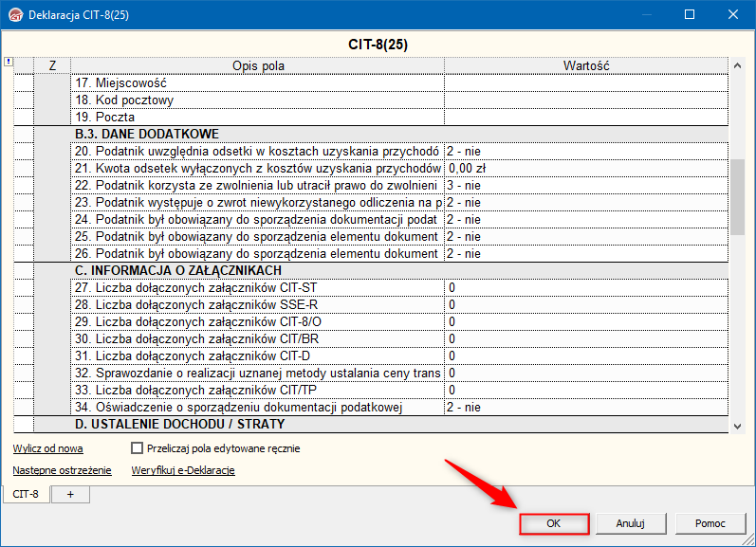Click the Z column header

coord(52,65)
